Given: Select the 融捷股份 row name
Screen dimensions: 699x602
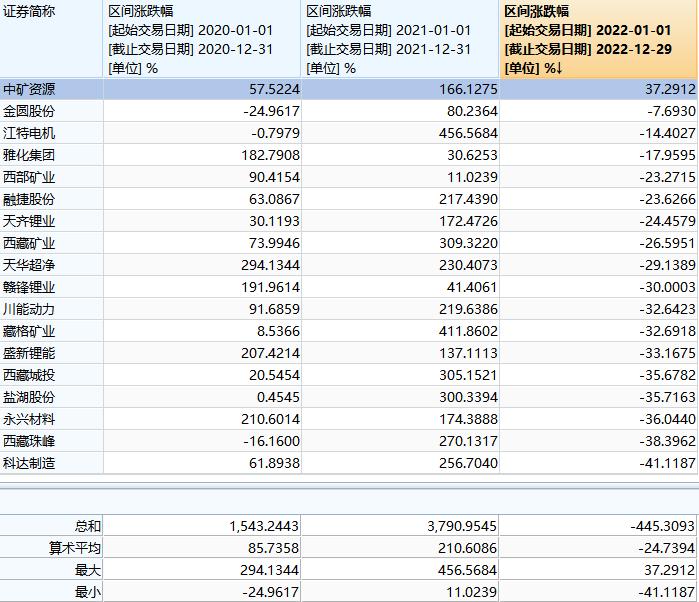Looking at the screenshot, I should (29, 199).
